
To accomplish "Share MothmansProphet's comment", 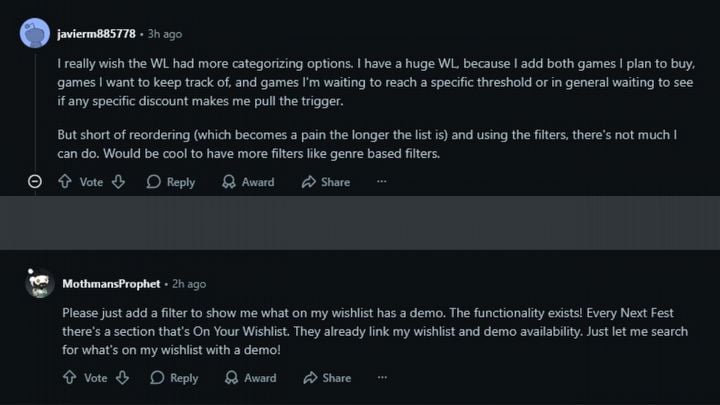I will (x=327, y=378).
